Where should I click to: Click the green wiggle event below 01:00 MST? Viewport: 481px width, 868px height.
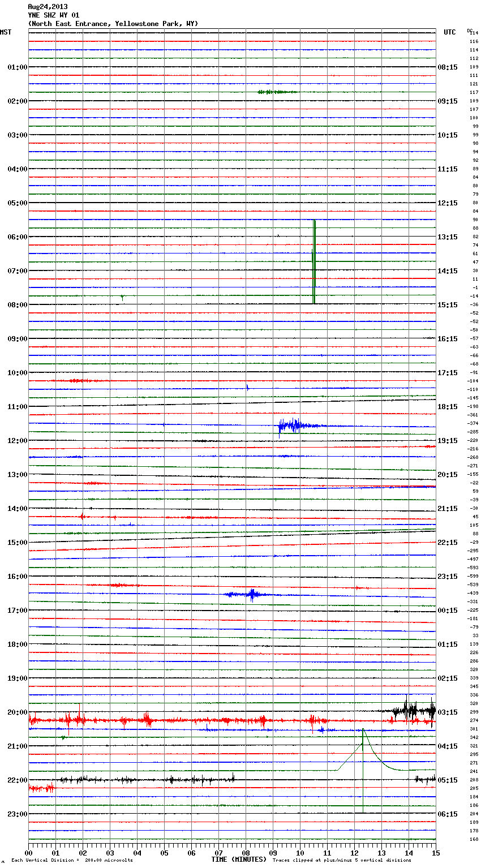coord(277,92)
